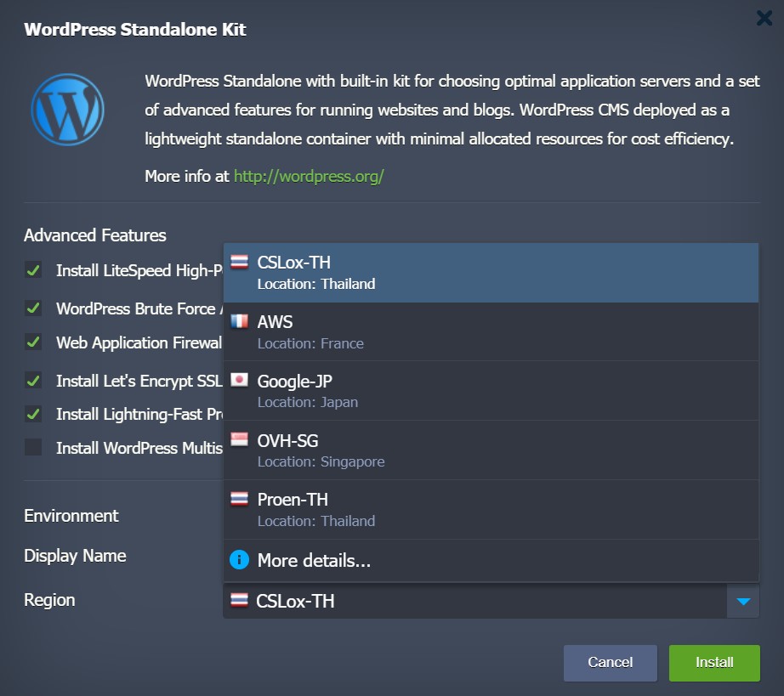784x696 pixels.
Task: Click 'Install LiteSpeed High-P' label text
Action: (139, 270)
